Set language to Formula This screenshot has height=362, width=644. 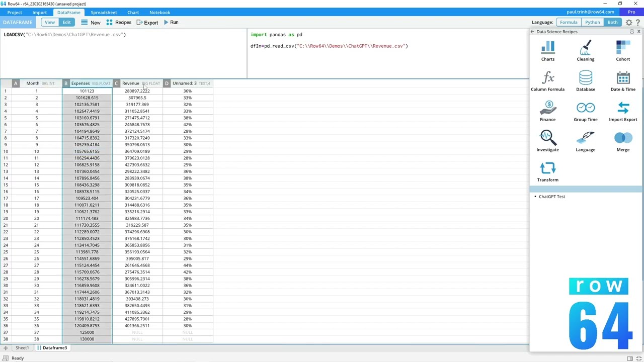point(569,22)
